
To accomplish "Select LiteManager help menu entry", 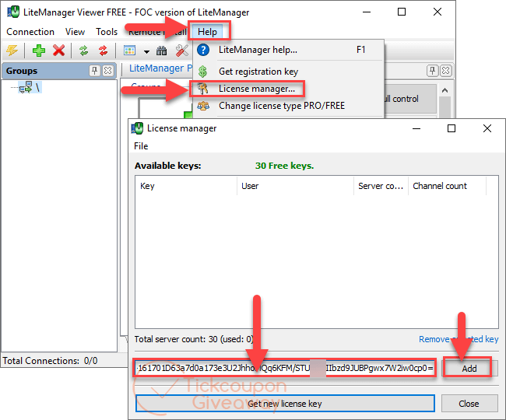I will (x=289, y=50).
